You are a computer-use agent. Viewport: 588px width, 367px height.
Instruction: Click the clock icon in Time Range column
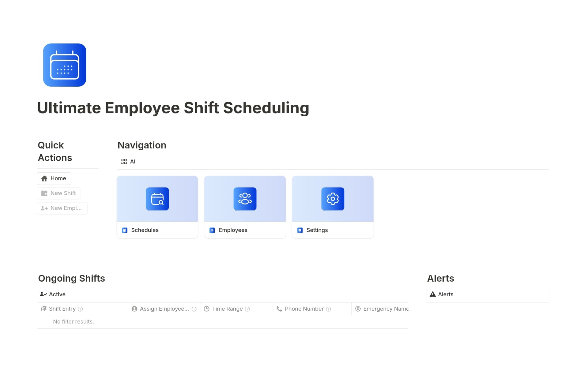207,309
